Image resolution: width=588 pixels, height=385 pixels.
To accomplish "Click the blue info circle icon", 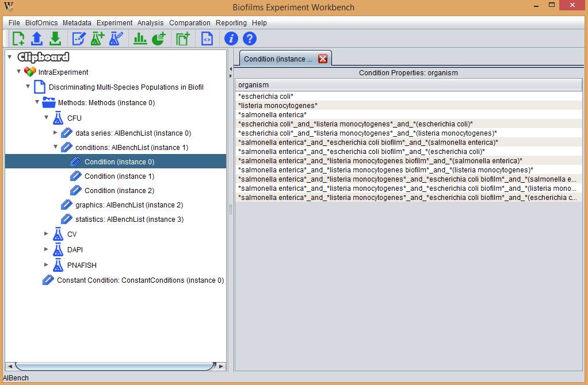I will pyautogui.click(x=231, y=38).
